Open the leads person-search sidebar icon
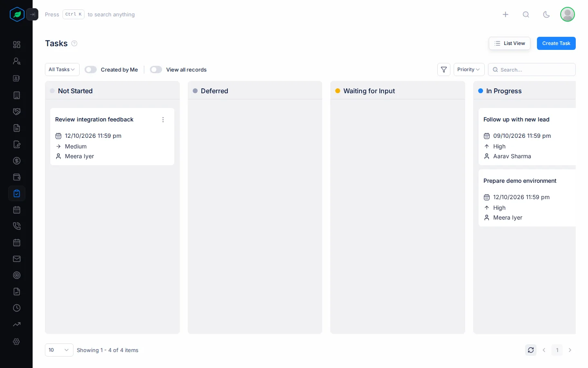This screenshot has width=588, height=368. click(x=17, y=61)
